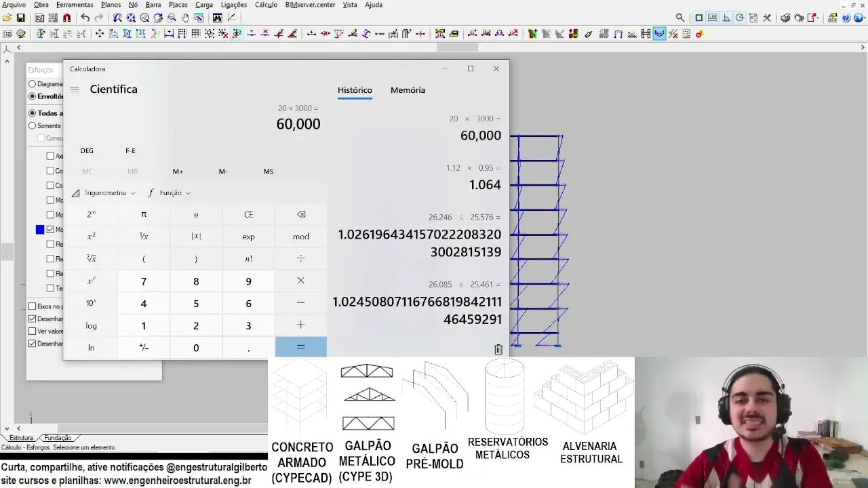Screen dimensions: 868x488
Task: Toggle F-E scientific notation
Action: 130,151
